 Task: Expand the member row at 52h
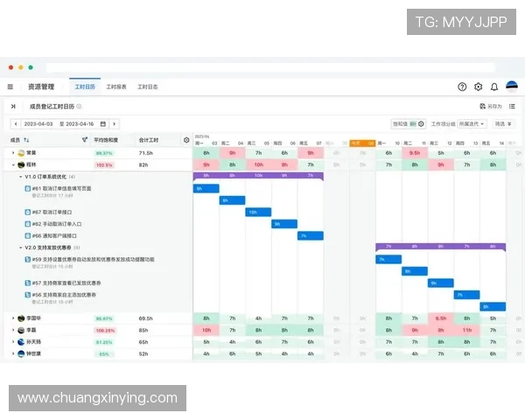tap(13, 353)
